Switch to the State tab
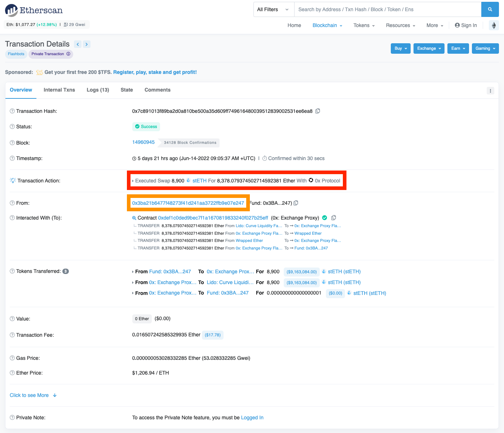Image resolution: width=504 pixels, height=433 pixels. 127,90
